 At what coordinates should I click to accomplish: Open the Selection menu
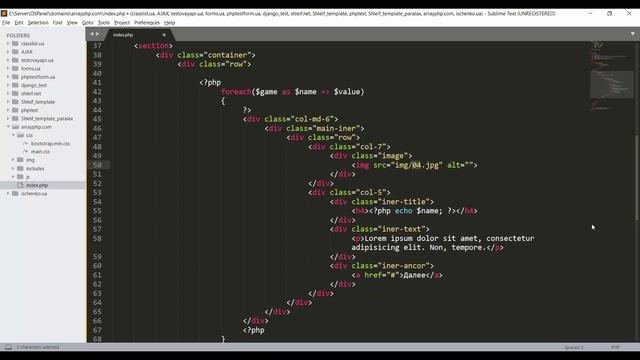pos(38,22)
